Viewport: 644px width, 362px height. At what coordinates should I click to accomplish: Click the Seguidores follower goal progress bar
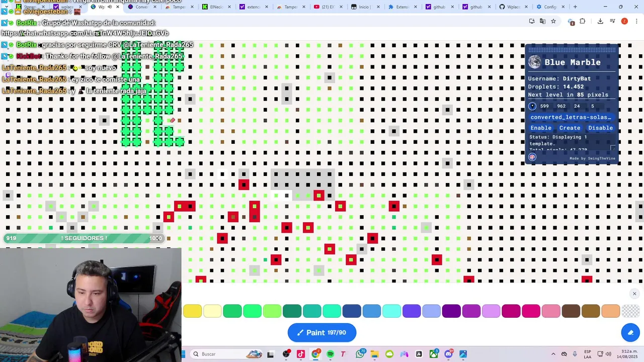click(85, 238)
